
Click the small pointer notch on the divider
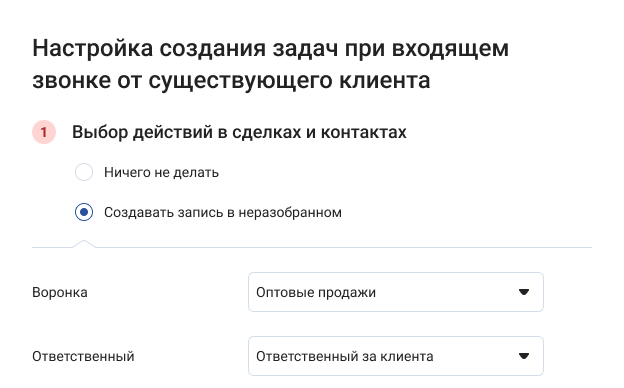point(84,244)
